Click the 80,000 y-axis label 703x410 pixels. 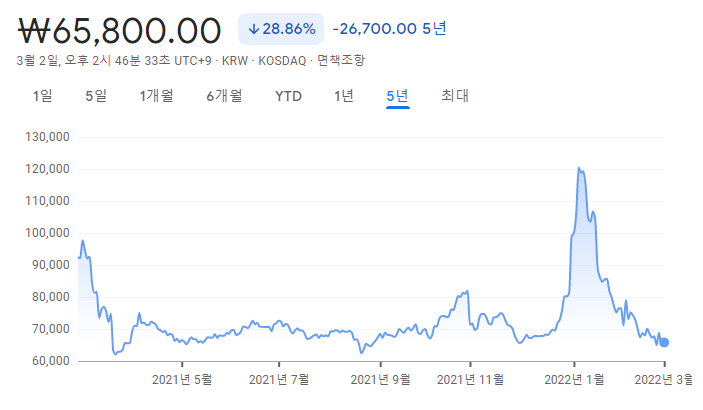click(51, 297)
